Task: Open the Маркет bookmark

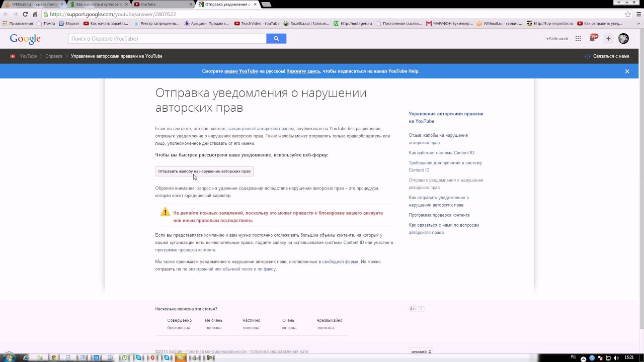Action: point(69,23)
